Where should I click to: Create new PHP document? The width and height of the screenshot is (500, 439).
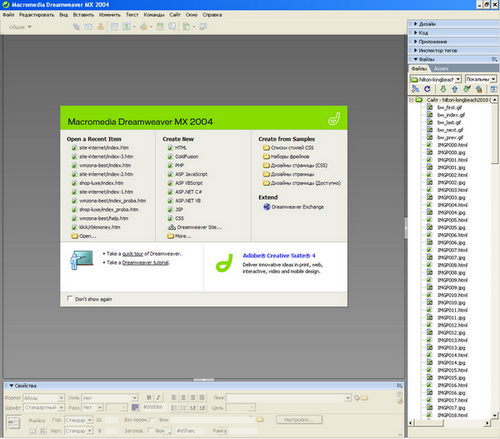[179, 165]
